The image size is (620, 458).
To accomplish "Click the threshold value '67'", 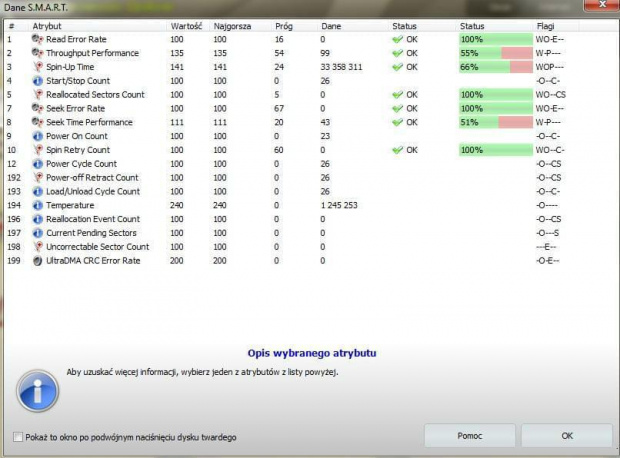I will 279,108.
